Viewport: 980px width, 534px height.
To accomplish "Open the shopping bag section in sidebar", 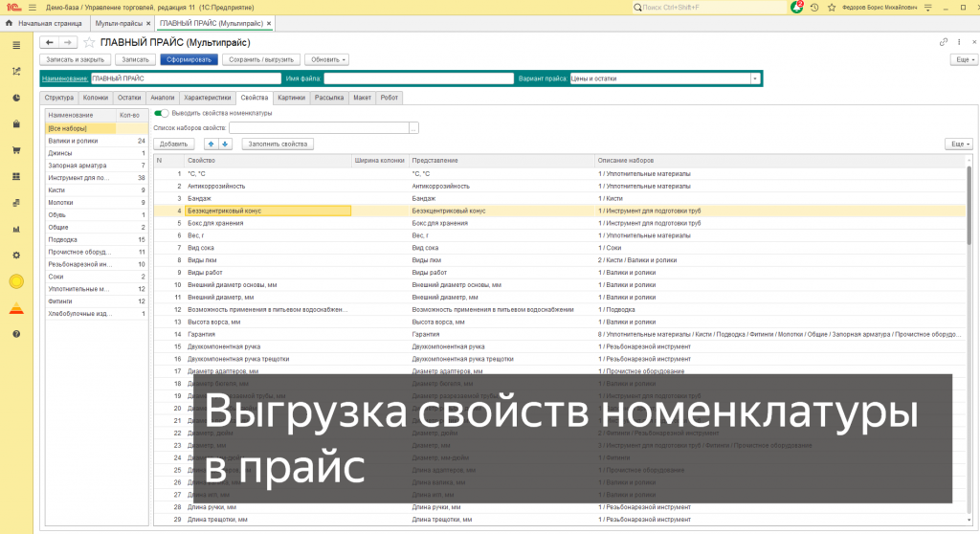I will tap(16, 123).
